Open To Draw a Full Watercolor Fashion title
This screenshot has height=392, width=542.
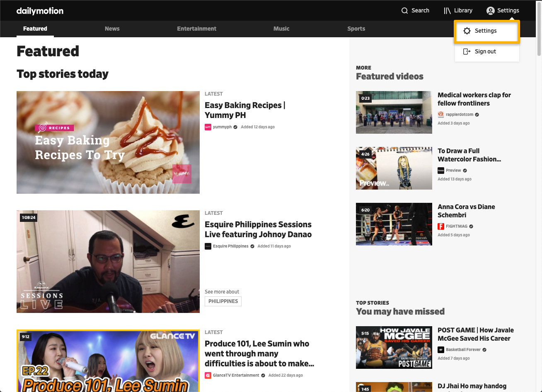click(x=469, y=155)
